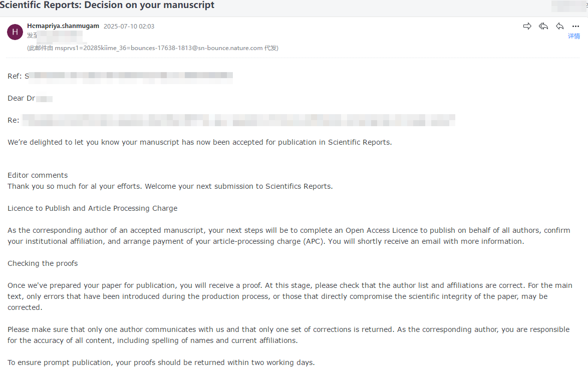This screenshot has width=588, height=372.
Task: Reply to all recipients of this email
Action: [x=543, y=26]
